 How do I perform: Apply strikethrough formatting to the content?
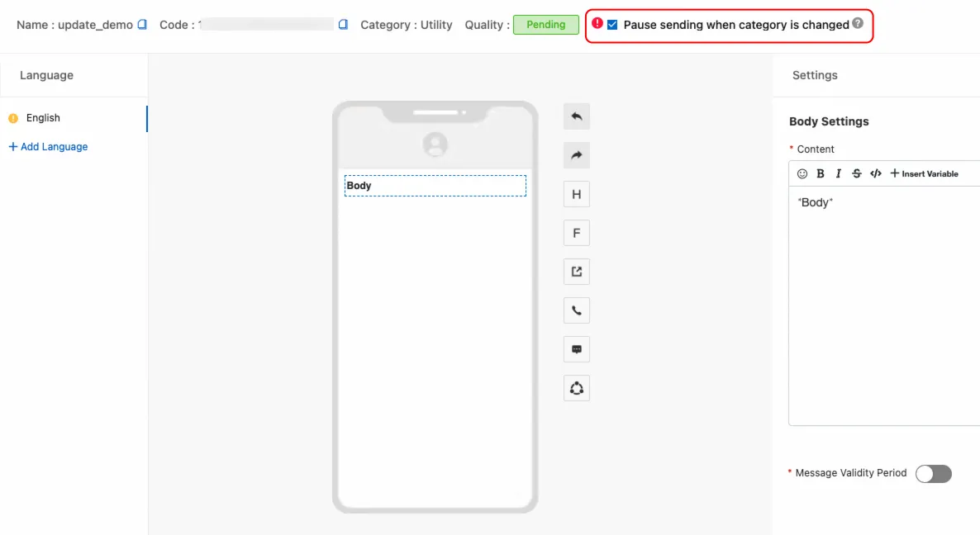point(856,173)
